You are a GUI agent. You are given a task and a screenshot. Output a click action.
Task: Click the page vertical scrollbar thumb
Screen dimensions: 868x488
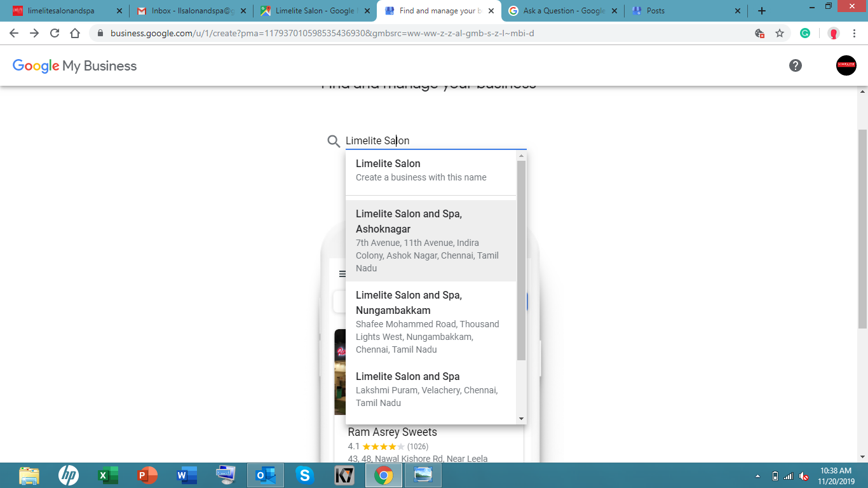tap(862, 229)
